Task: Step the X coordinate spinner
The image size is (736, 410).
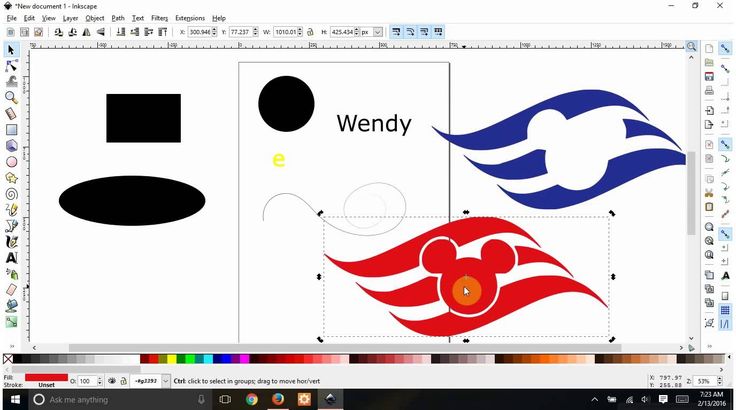Action: click(x=215, y=32)
